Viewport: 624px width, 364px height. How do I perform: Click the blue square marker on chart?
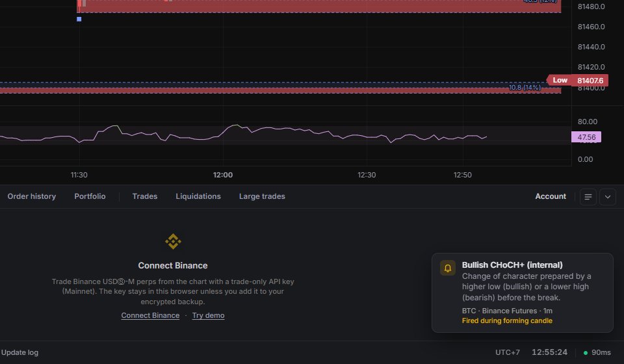(79, 19)
